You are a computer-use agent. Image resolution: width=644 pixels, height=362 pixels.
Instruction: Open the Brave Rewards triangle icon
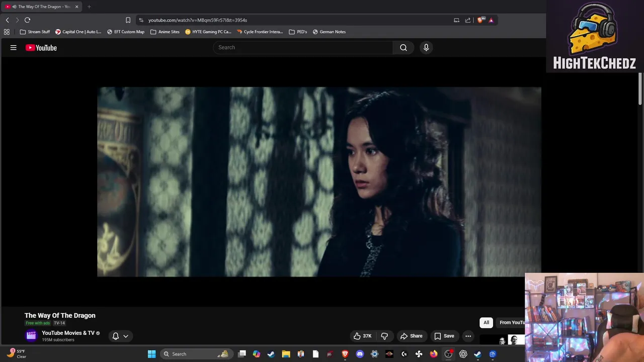[x=491, y=20]
